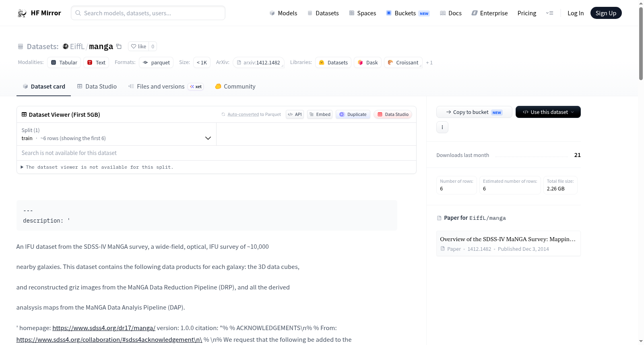Open the manga dataset title link
This screenshot has width=644, height=345.
pos(101,46)
